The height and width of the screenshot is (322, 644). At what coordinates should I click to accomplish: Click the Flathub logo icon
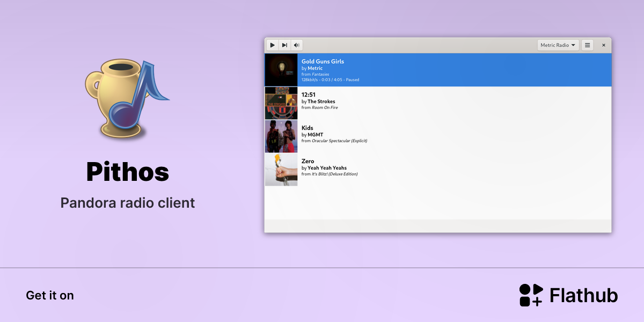tap(531, 295)
